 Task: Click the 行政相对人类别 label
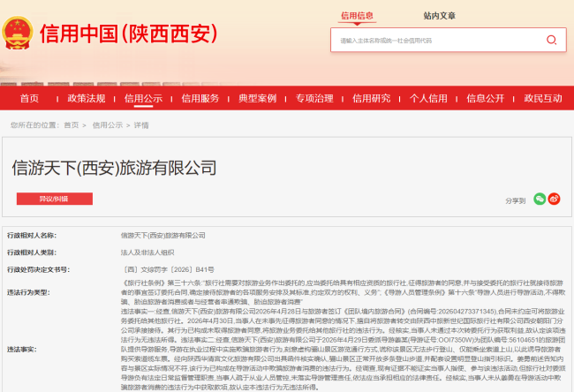32,253
